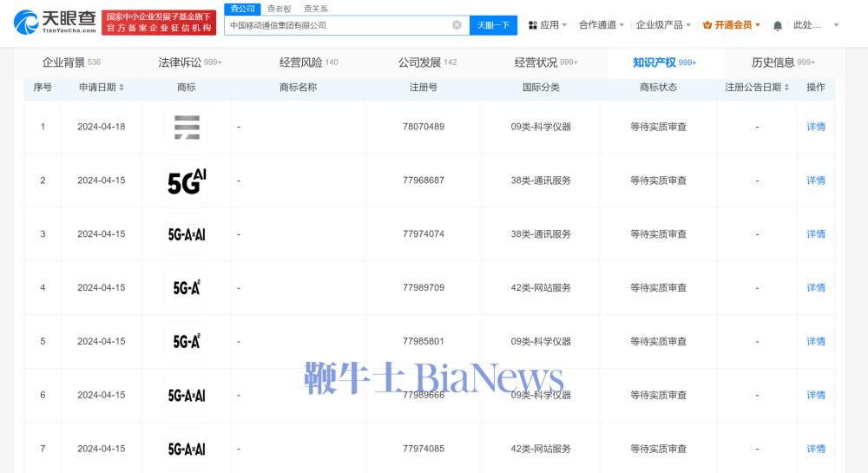Click 42类-网站服务 in row 7

click(x=541, y=449)
